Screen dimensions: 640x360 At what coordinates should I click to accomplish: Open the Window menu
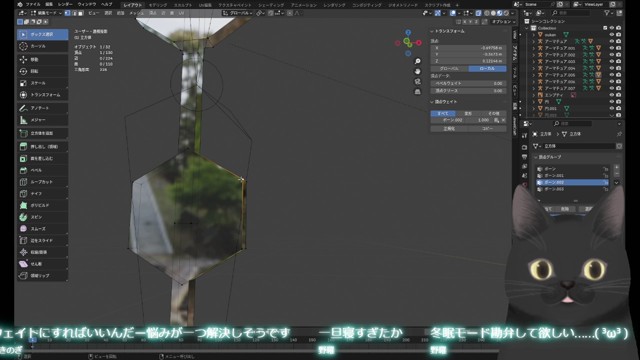(87, 4)
